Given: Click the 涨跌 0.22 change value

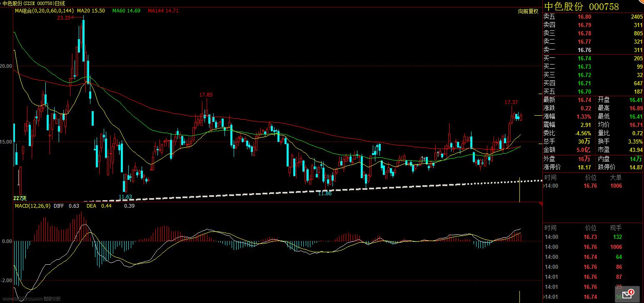Looking at the screenshot, I should [x=586, y=108].
